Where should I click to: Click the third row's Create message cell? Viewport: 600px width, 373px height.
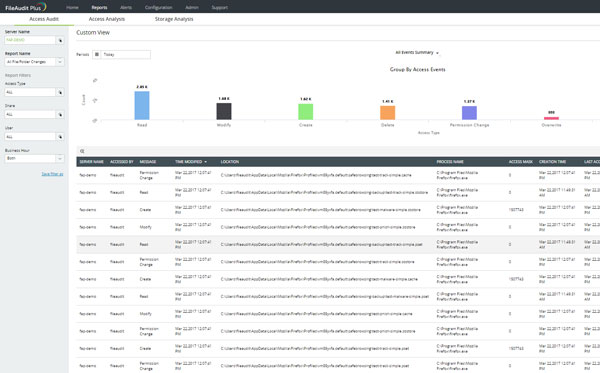[x=145, y=210]
